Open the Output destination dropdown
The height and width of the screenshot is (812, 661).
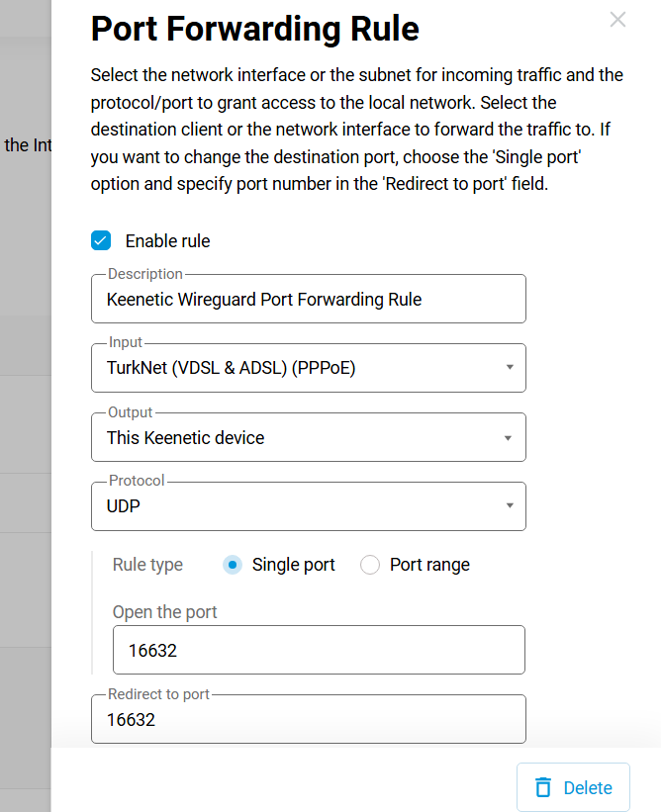click(309, 437)
